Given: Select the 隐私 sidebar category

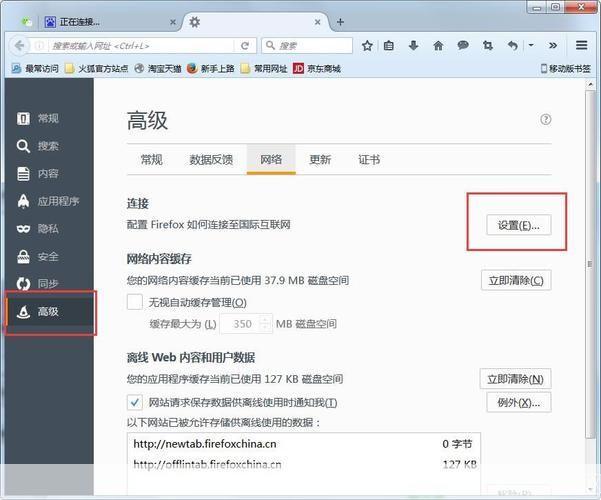Looking at the screenshot, I should click(x=48, y=228).
